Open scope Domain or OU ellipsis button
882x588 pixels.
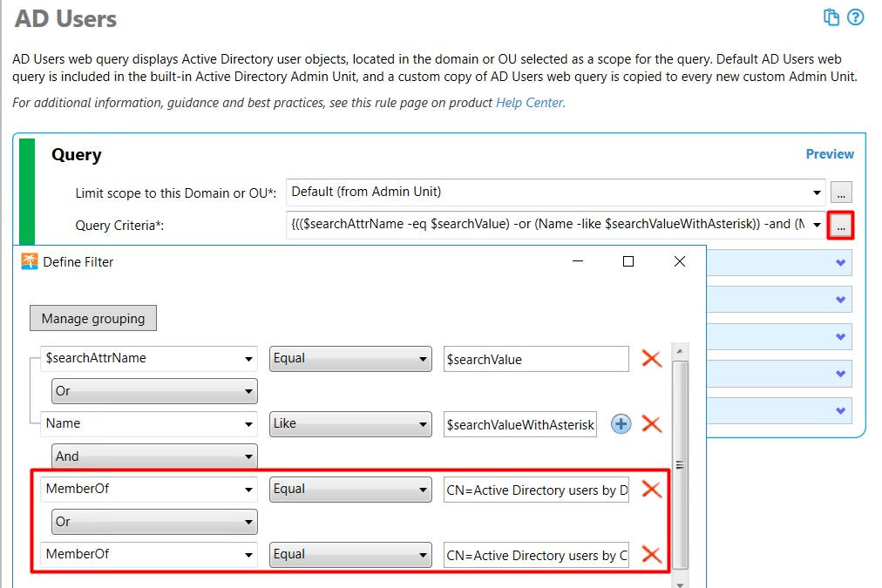[841, 193]
